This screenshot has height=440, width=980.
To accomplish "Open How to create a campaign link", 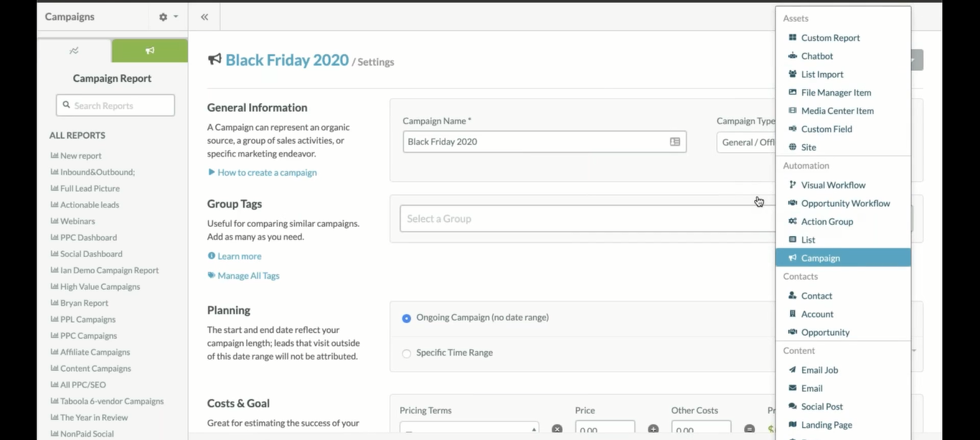I will click(266, 172).
